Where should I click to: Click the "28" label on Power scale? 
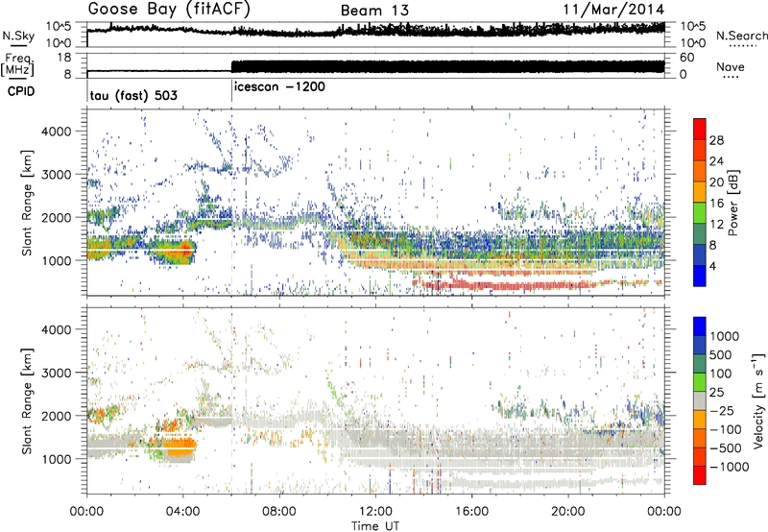(716, 140)
